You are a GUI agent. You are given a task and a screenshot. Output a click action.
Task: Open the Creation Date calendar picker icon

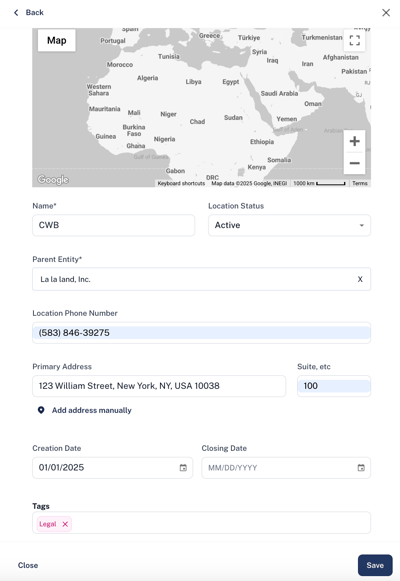(183, 468)
